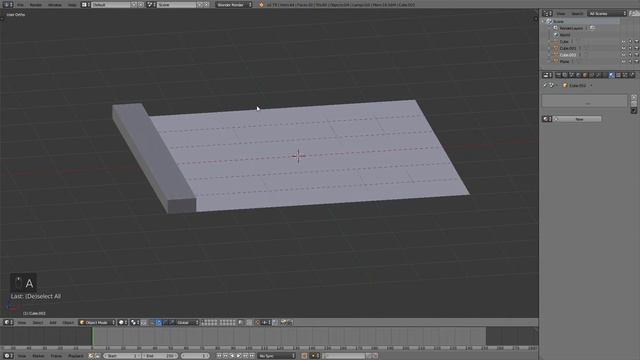The image size is (640, 360).
Task: Select the Cube object in Outliner
Action: 564,42
